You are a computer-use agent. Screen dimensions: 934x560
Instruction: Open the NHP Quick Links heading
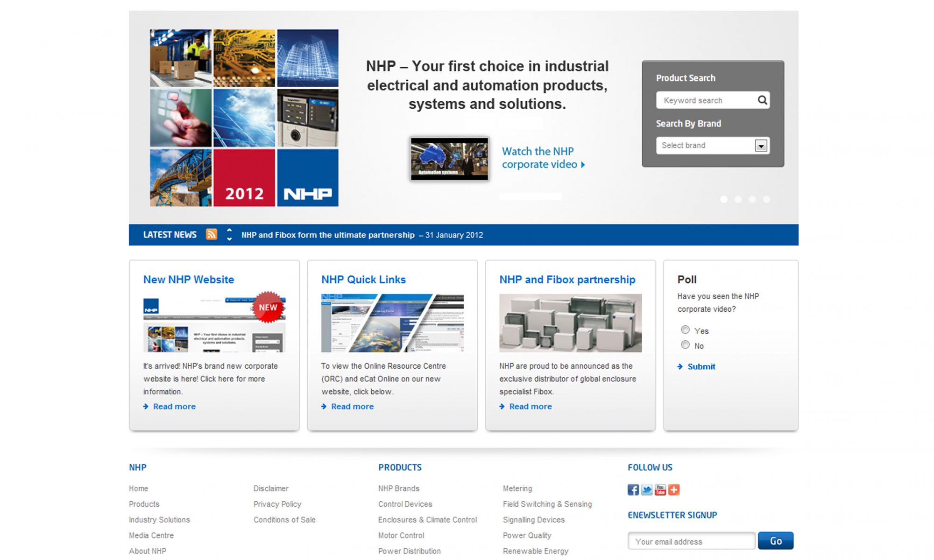tap(363, 280)
